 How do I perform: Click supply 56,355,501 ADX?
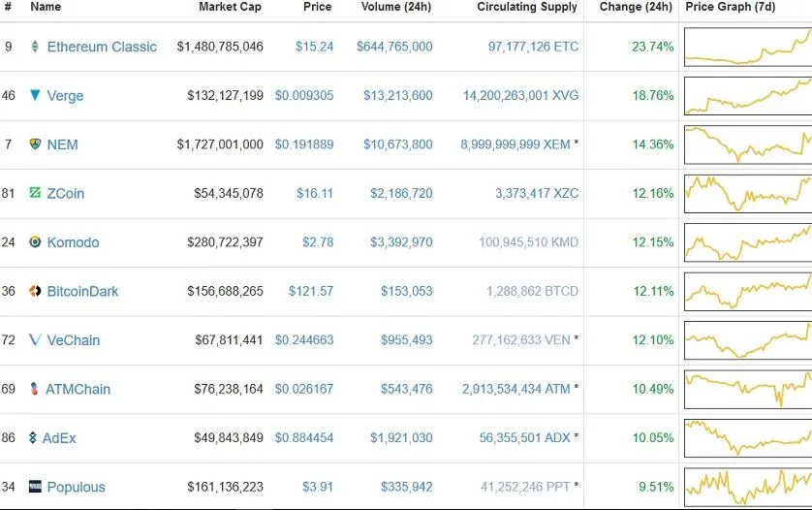[524, 438]
